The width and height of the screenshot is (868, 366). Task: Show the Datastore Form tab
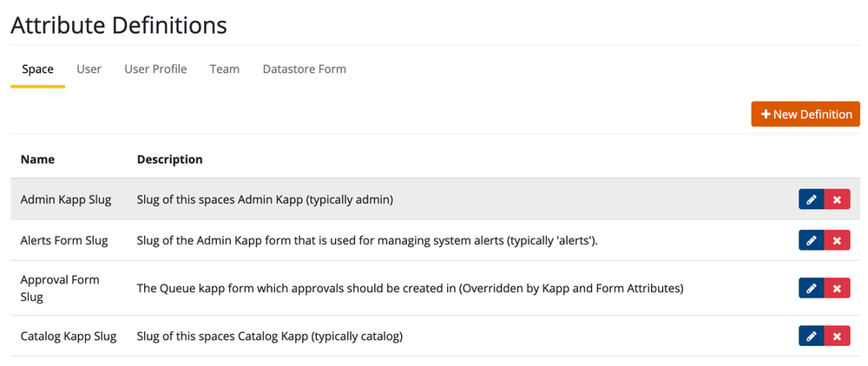click(x=304, y=69)
